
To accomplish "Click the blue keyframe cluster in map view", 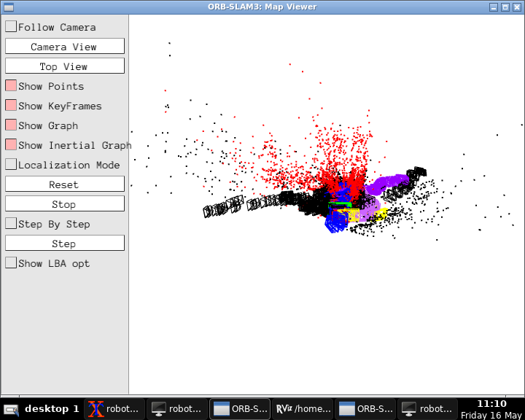I will tap(336, 222).
